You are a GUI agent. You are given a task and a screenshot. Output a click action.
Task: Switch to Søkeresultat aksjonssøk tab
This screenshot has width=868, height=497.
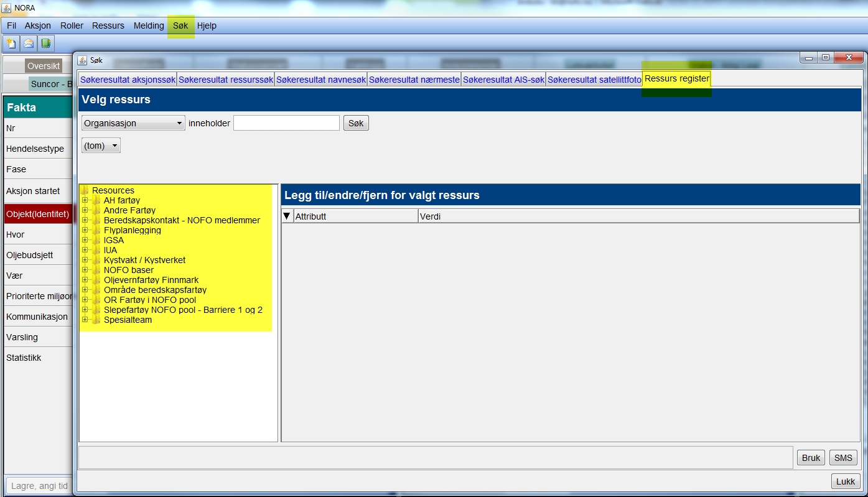(128, 80)
